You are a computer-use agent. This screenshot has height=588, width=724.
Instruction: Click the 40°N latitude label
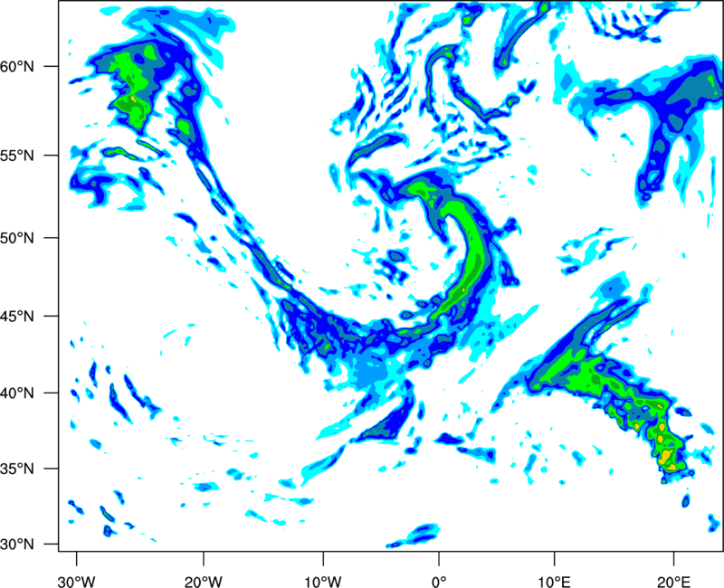(x=17, y=394)
